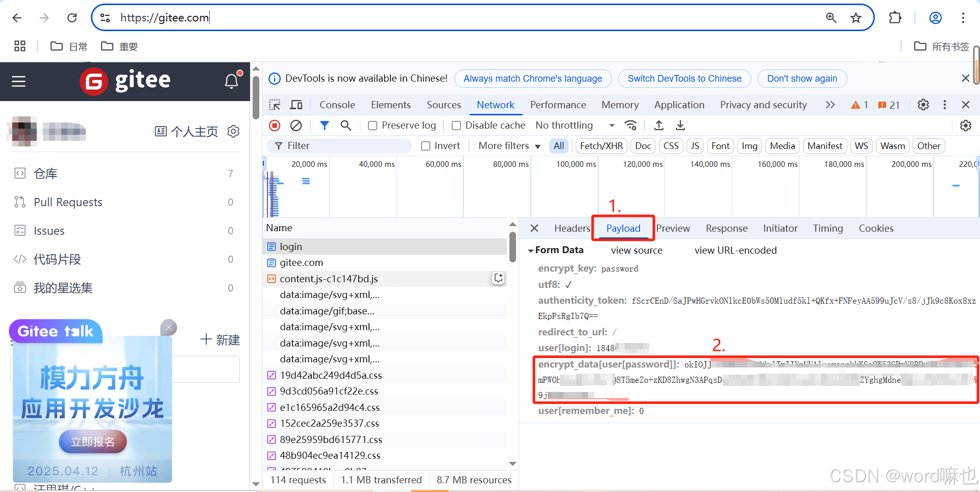Viewport: 980px width, 492px height.
Task: Select the login request row
Action: coord(385,247)
